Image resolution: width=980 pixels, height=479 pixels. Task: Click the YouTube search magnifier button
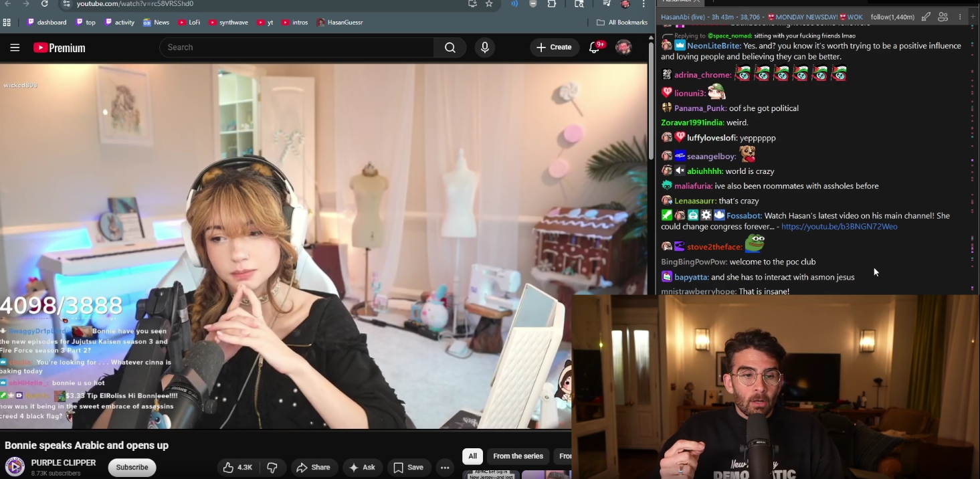click(x=450, y=47)
